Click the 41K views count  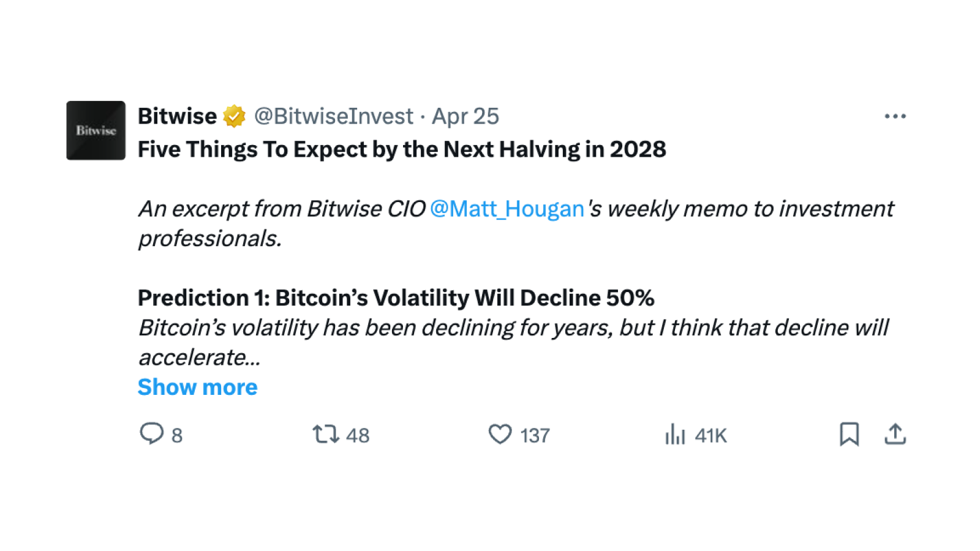(x=710, y=435)
